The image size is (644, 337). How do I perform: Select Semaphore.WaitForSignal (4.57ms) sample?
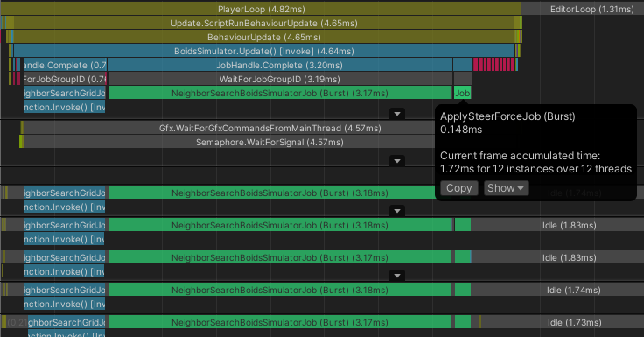pos(269,142)
